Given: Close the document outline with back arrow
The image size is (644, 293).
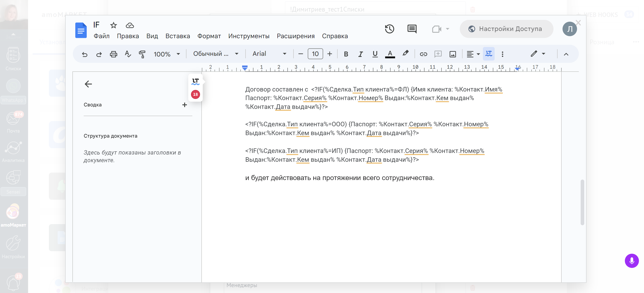Looking at the screenshot, I should pos(88,84).
